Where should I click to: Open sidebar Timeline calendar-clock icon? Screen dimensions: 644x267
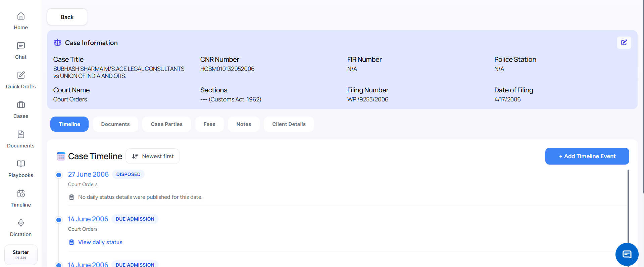[21, 193]
